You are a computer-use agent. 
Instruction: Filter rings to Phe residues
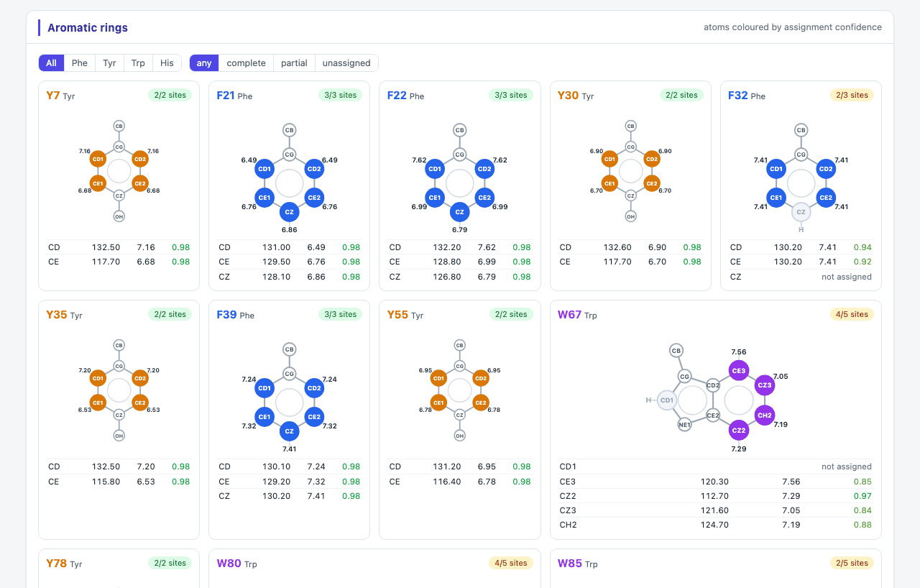(x=80, y=63)
